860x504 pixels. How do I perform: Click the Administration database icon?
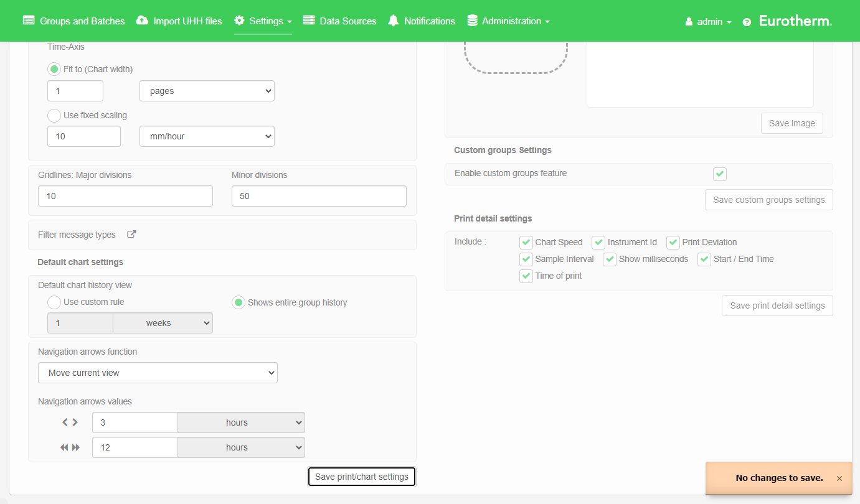pos(472,21)
